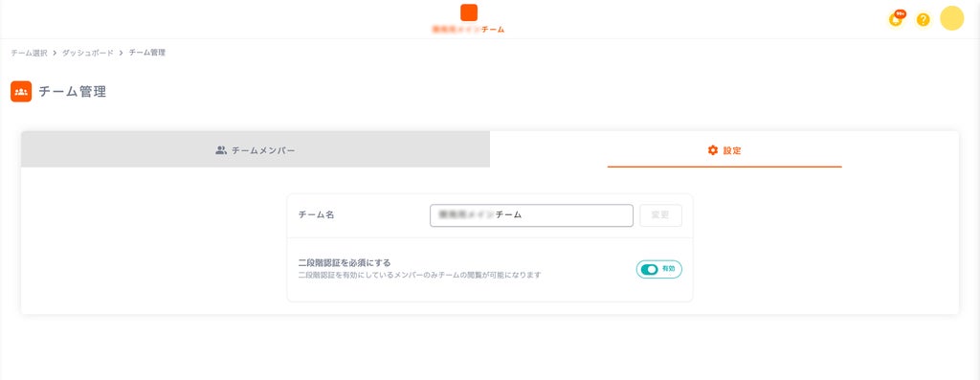Click the people icon in チームメンバー tab
The image size is (980, 380).
click(221, 150)
